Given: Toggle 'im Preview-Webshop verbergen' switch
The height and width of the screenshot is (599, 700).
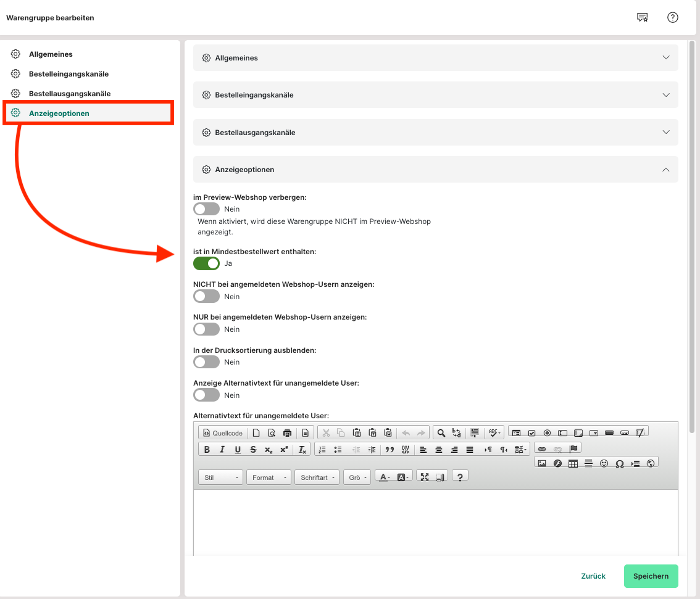Looking at the screenshot, I should (x=206, y=209).
